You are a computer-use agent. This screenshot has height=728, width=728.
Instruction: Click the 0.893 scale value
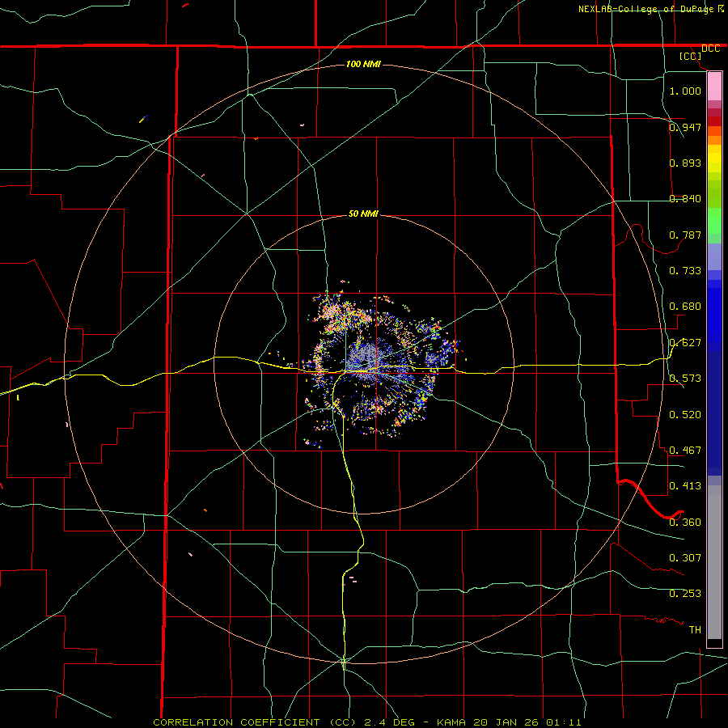click(685, 163)
